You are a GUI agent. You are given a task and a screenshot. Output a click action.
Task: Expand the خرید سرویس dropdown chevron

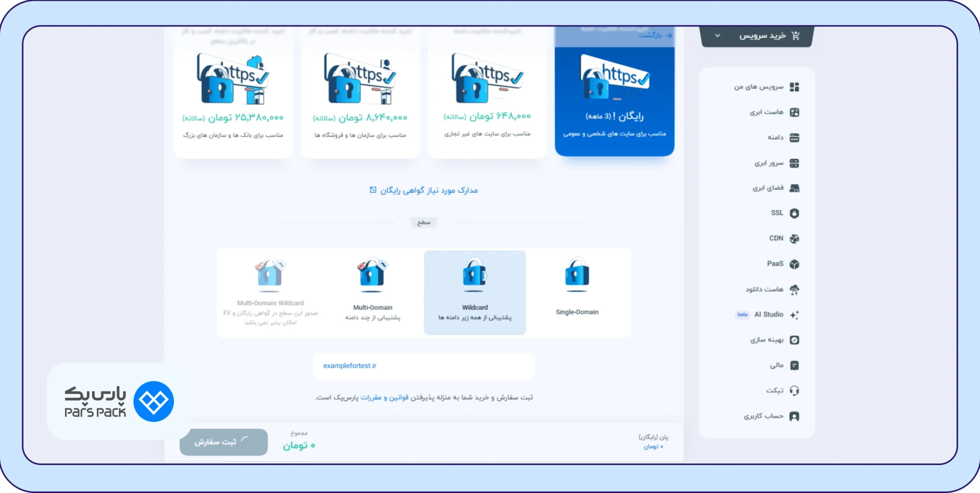pos(717,36)
